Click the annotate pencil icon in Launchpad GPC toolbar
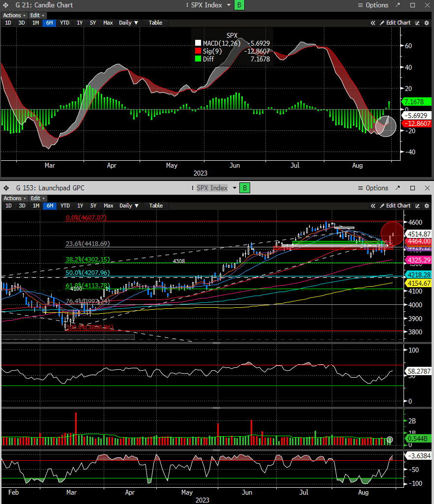The image size is (434, 504). pyautogui.click(x=417, y=206)
